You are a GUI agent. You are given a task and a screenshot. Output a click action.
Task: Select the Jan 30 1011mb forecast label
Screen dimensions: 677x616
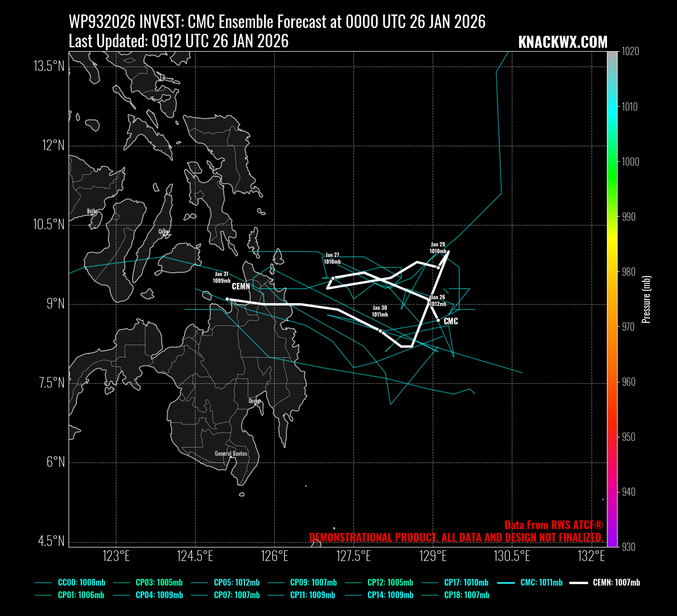point(380,311)
